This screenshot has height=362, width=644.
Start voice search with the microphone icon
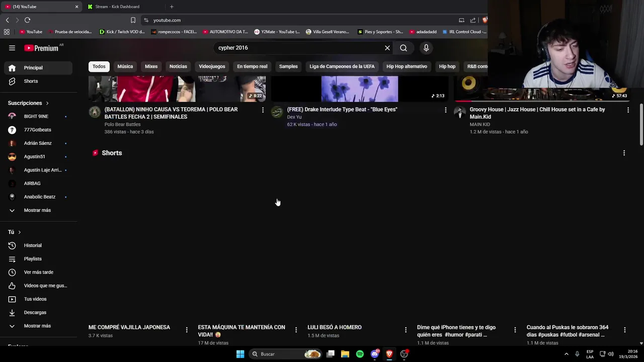[426, 48]
